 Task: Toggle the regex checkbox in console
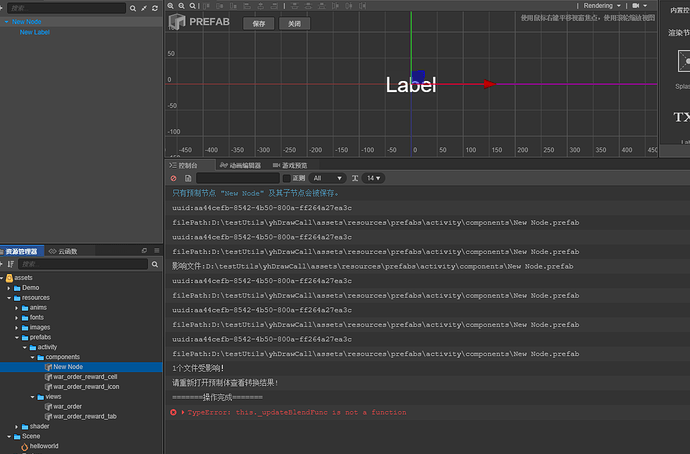[x=287, y=178]
